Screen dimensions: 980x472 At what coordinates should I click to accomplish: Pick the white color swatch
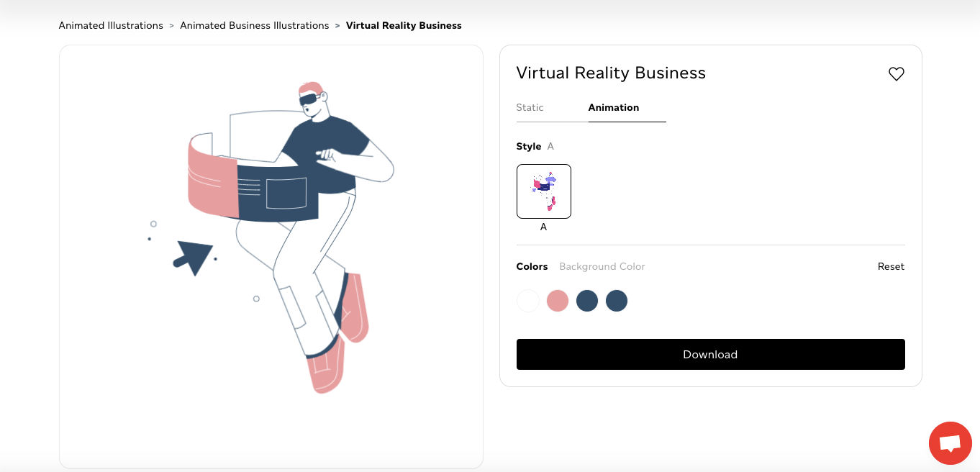(x=527, y=301)
